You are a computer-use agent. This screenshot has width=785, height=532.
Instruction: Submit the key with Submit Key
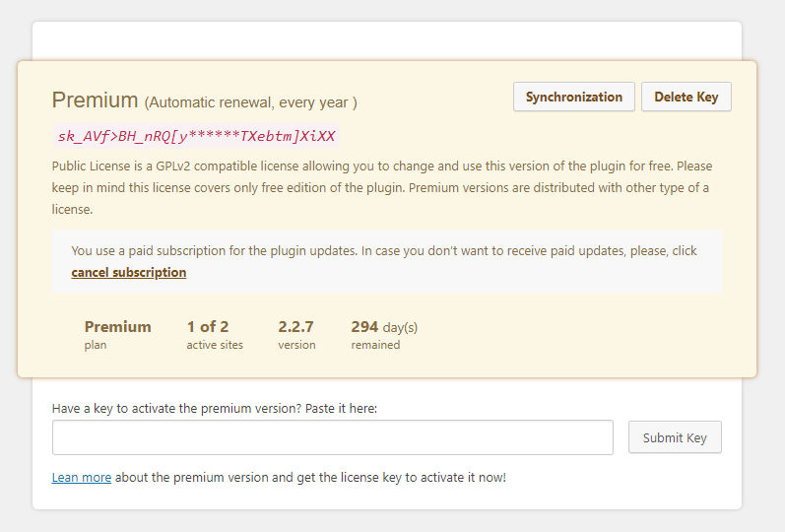pyautogui.click(x=675, y=437)
